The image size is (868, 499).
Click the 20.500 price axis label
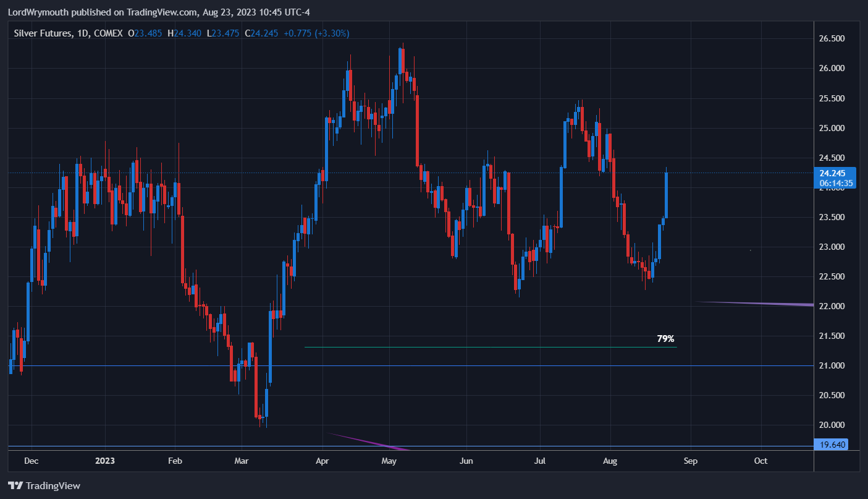832,395
